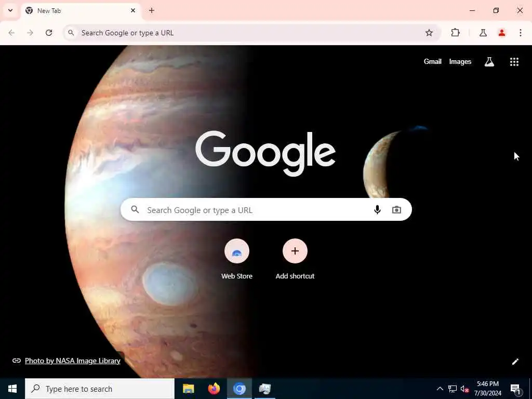This screenshot has height=399, width=532.
Task: Open the muted volume tray icon
Action: pyautogui.click(x=464, y=389)
